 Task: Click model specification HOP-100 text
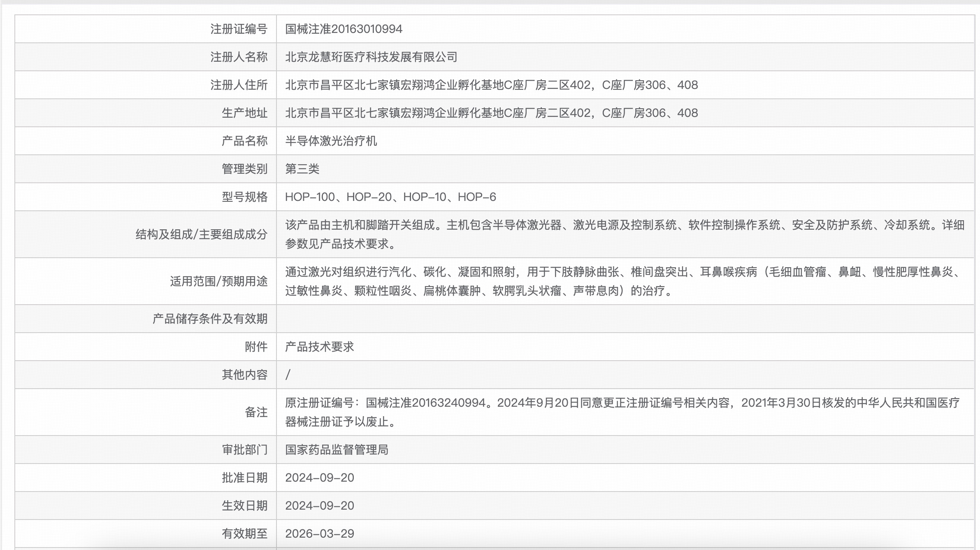313,196
